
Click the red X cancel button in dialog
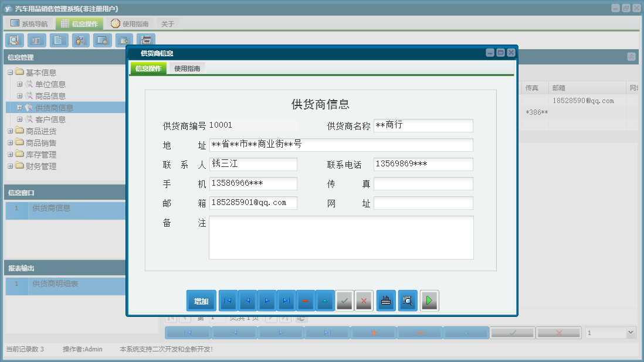click(x=364, y=300)
